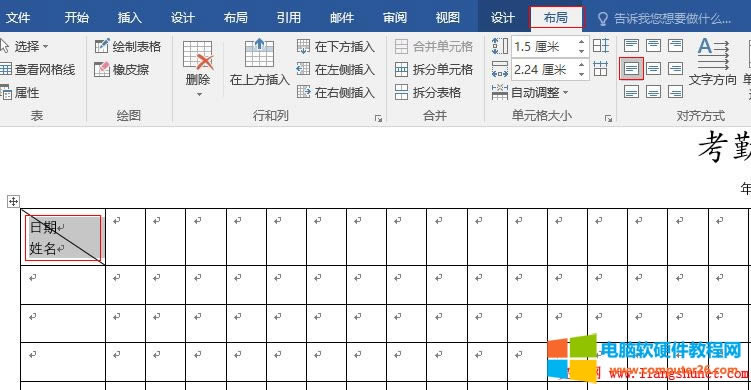
Task: Increase column width with up spinner
Action: pos(581,65)
